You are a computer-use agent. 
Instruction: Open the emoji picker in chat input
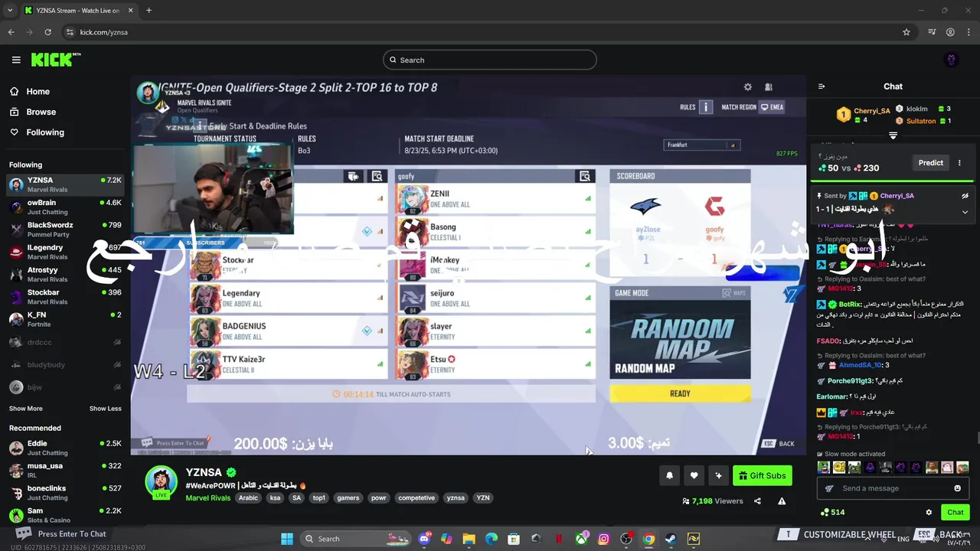click(x=957, y=488)
